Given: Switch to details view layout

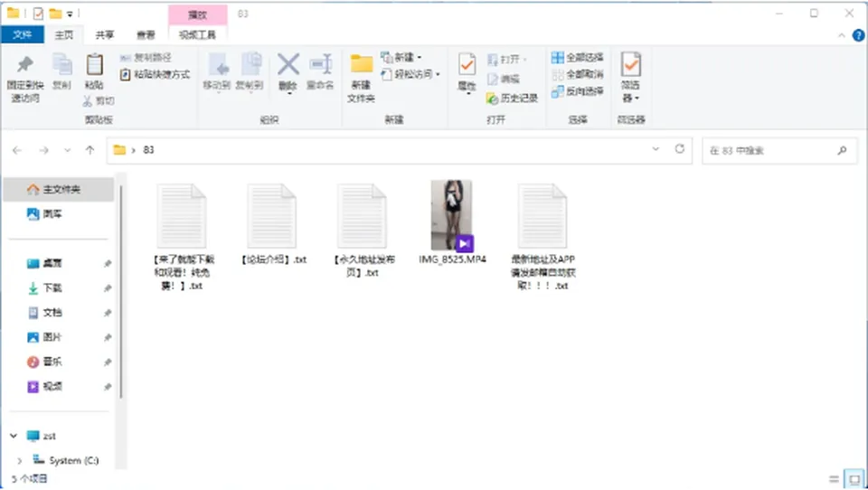Looking at the screenshot, I should [834, 479].
